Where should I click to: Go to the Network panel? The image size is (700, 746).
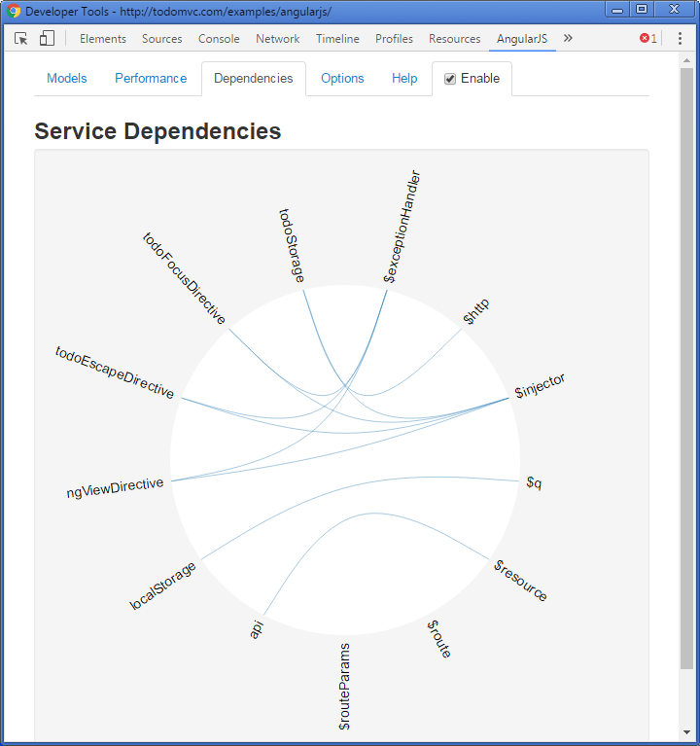tap(278, 39)
